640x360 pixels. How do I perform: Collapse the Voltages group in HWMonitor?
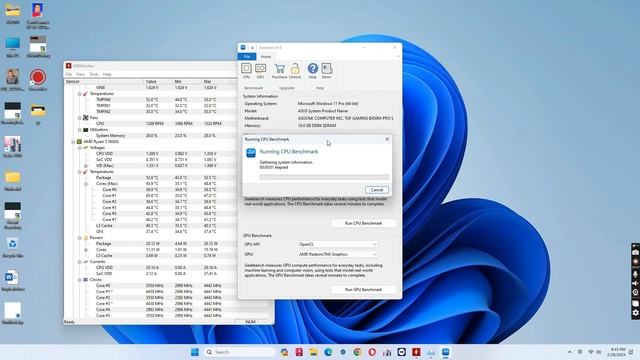pos(80,148)
